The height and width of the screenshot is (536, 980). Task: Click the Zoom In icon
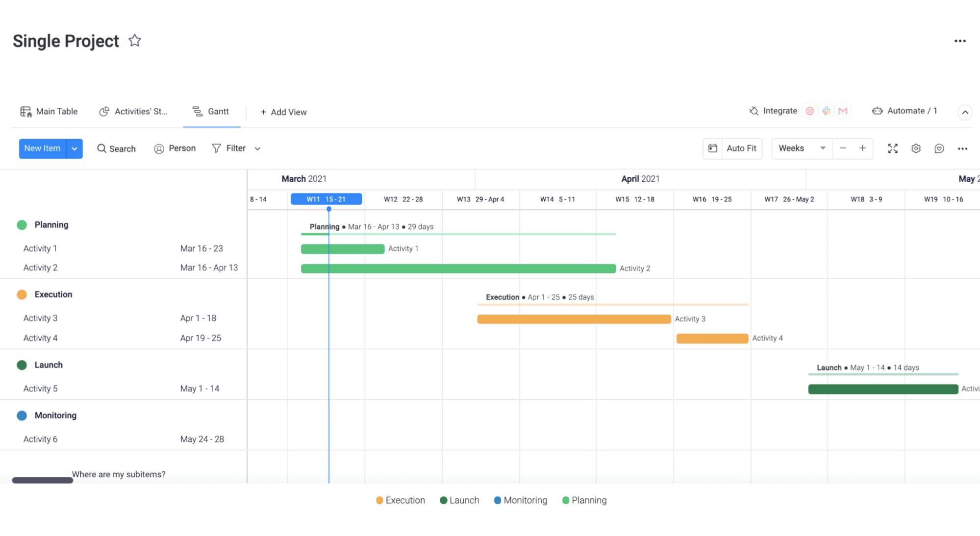click(x=862, y=148)
